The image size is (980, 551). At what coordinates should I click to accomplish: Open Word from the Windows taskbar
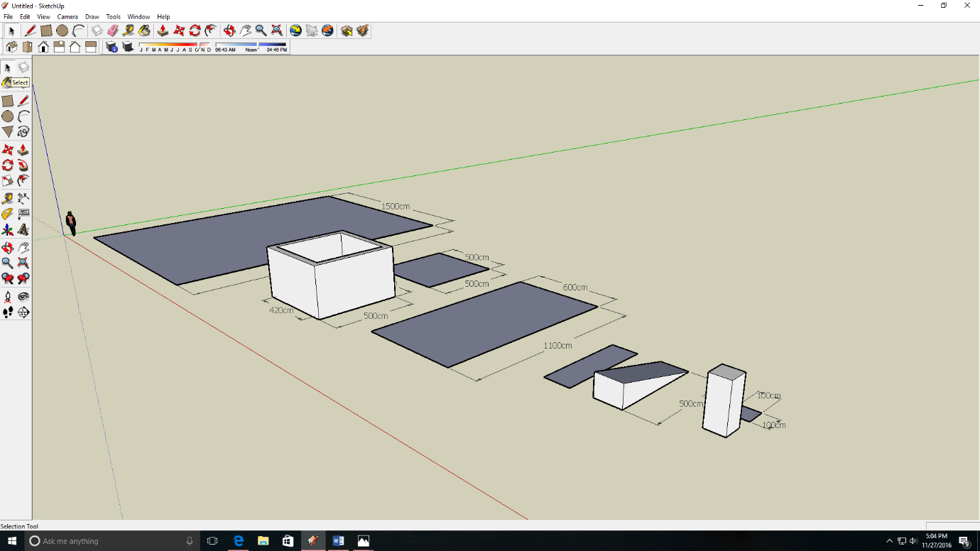338,541
